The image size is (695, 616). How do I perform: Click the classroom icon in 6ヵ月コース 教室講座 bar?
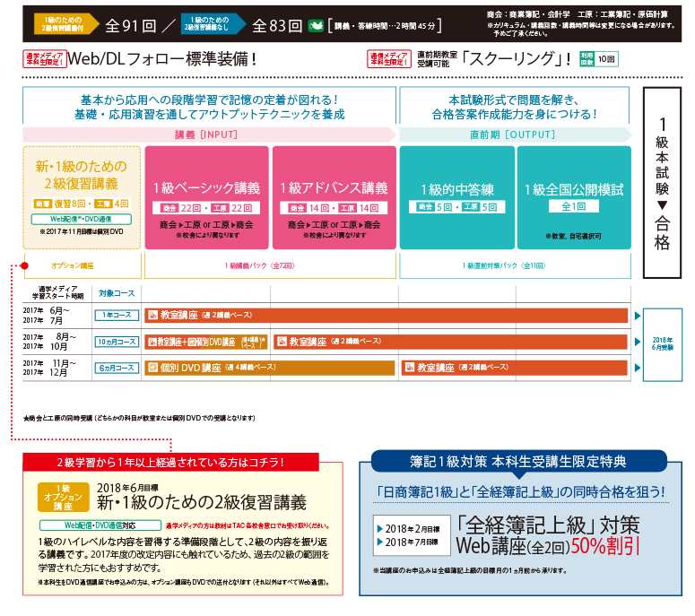tap(410, 368)
